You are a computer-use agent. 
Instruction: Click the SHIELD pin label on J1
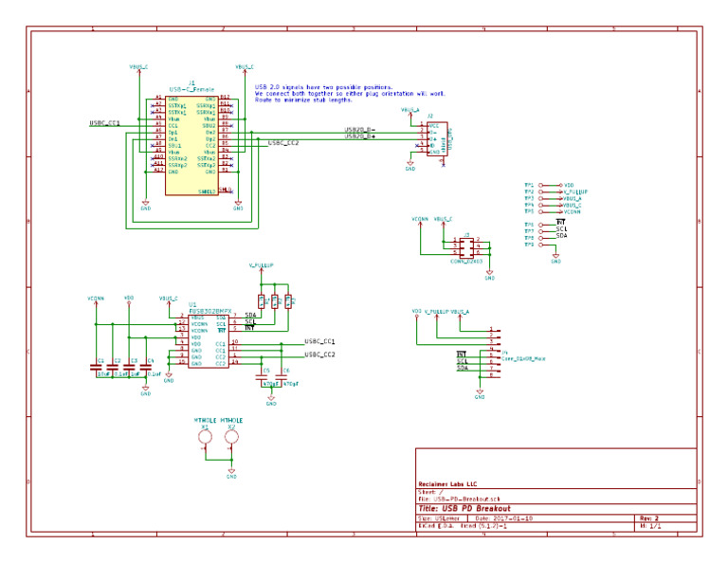207,191
